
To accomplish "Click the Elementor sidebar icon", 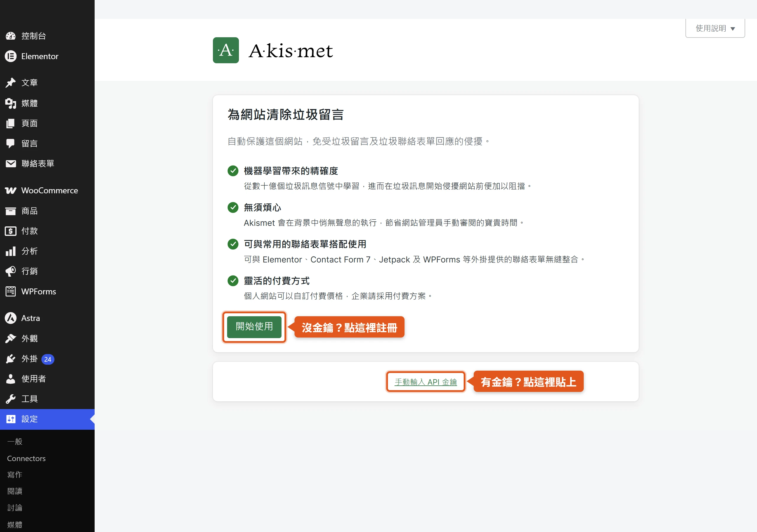I will (11, 56).
